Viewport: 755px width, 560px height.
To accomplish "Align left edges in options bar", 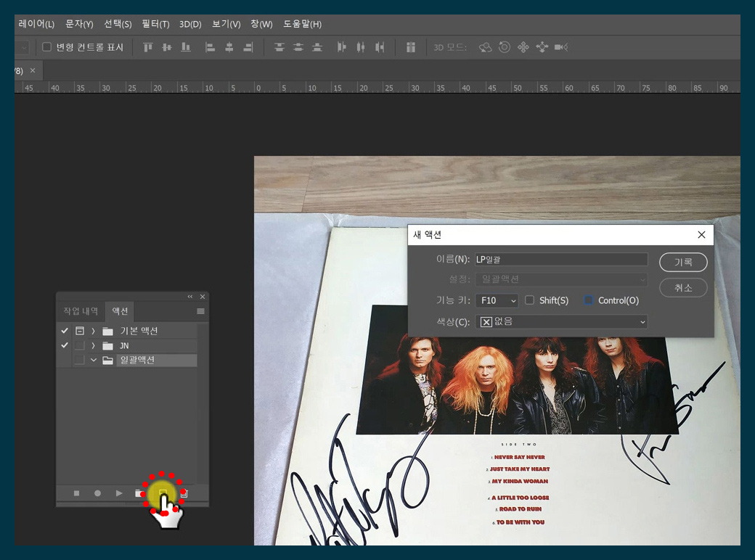I will click(x=210, y=47).
